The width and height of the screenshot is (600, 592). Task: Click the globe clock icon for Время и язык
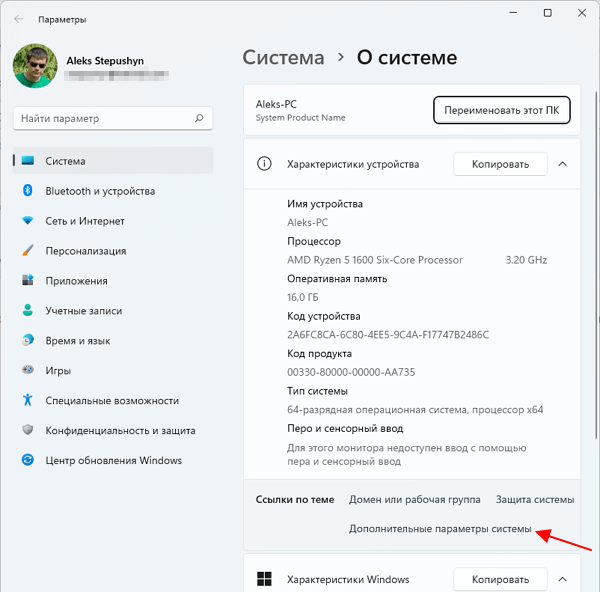coord(28,340)
